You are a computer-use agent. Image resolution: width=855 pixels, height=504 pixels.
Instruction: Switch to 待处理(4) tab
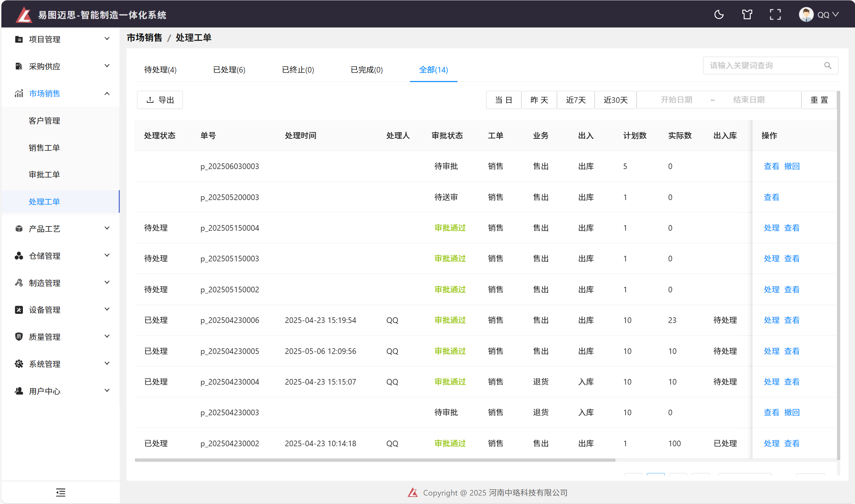tap(160, 70)
